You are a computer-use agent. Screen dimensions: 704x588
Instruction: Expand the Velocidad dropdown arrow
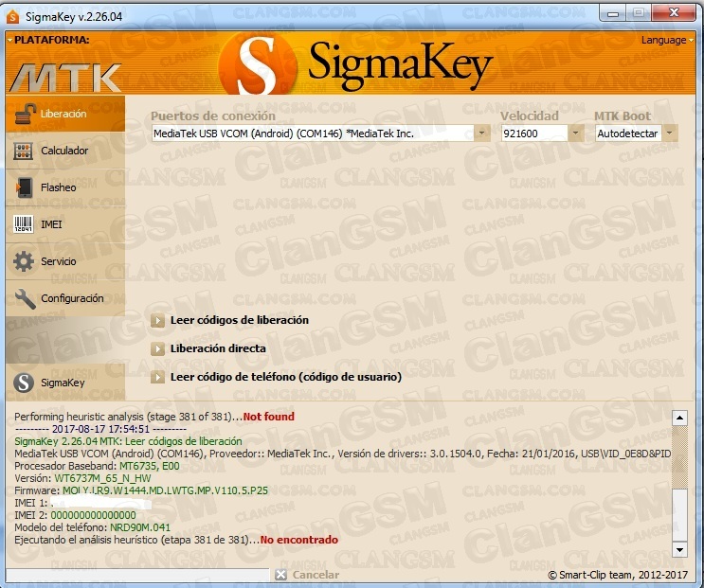[x=575, y=134]
